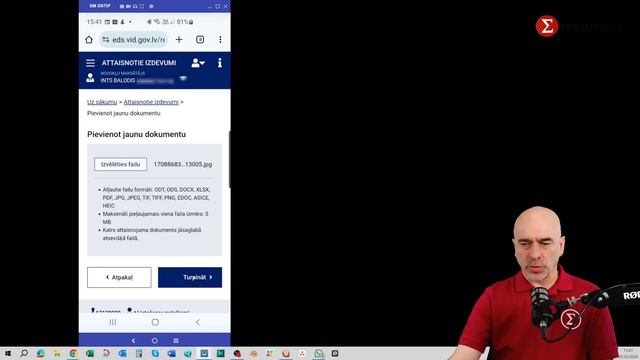Open the hamburger menu in EDS header
The width and height of the screenshot is (640, 360).
91,63
